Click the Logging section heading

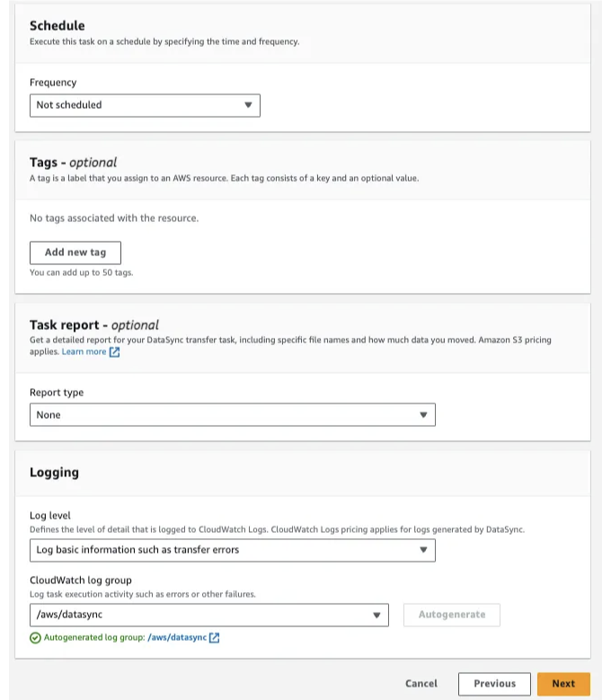(x=55, y=473)
